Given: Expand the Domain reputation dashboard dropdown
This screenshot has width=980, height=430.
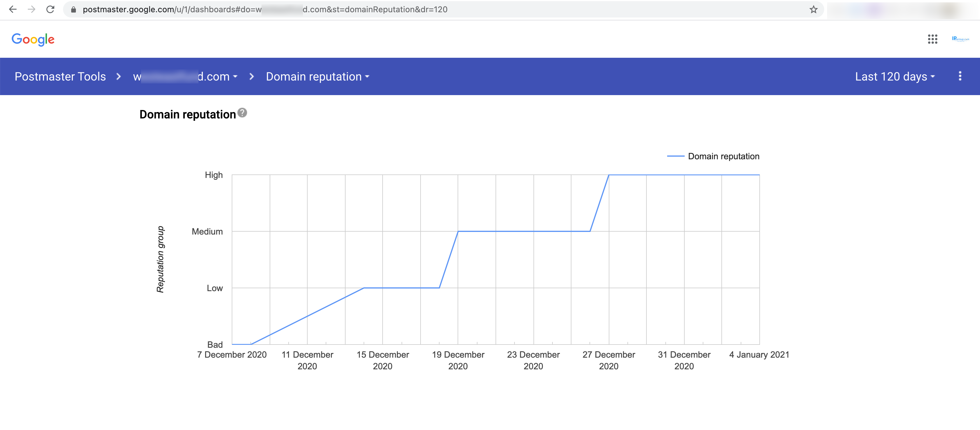Looking at the screenshot, I should coord(318,76).
